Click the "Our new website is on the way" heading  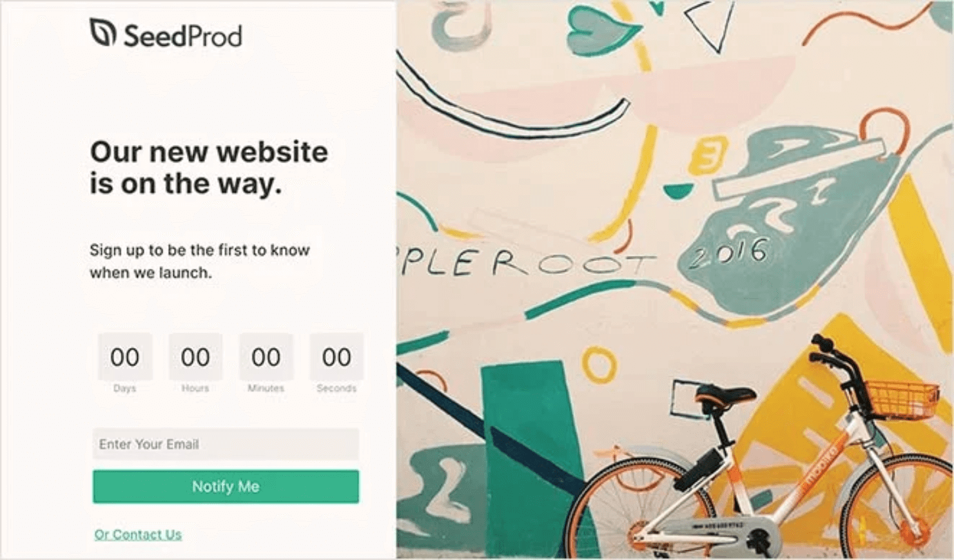click(209, 168)
